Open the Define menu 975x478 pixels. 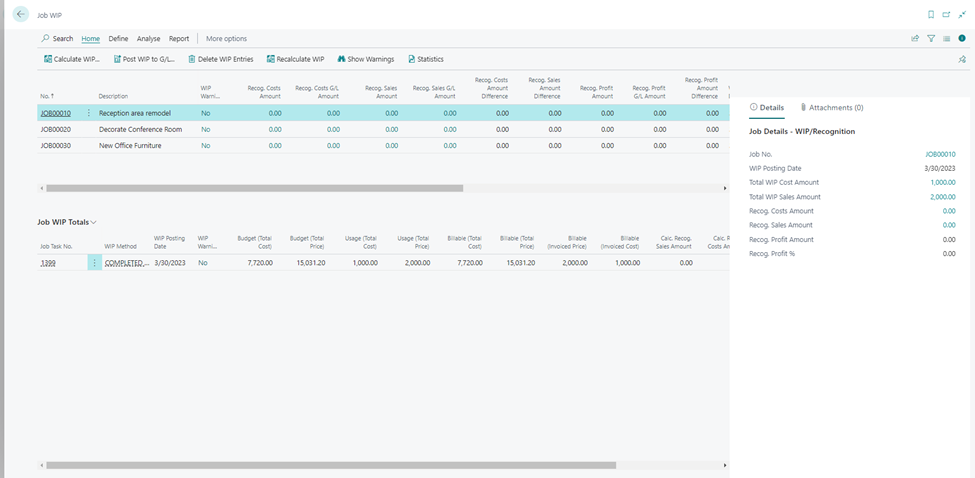(118, 38)
